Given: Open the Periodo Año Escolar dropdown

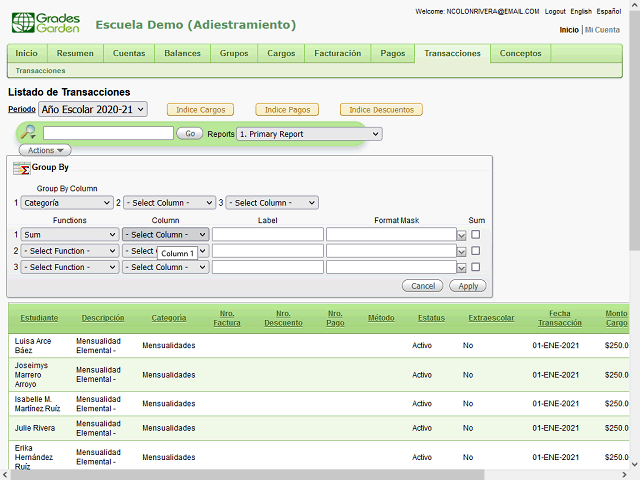Looking at the screenshot, I should click(93, 109).
